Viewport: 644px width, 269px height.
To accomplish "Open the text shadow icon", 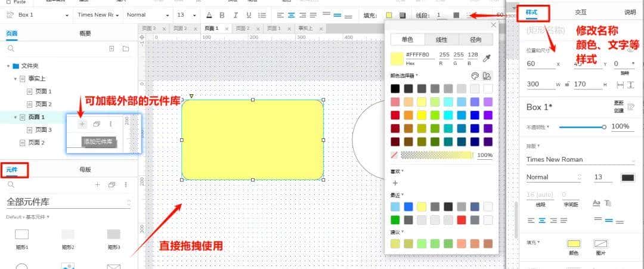I will (608, 203).
